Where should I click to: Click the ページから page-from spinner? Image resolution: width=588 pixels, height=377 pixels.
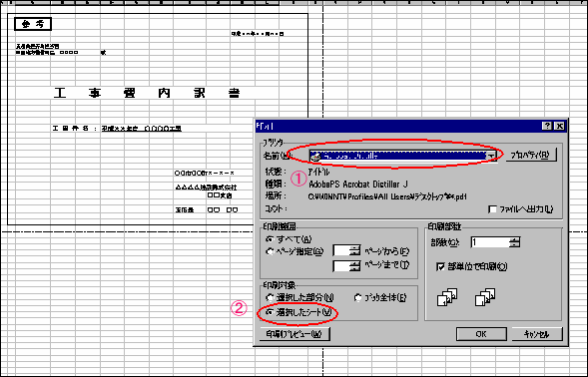click(354, 250)
